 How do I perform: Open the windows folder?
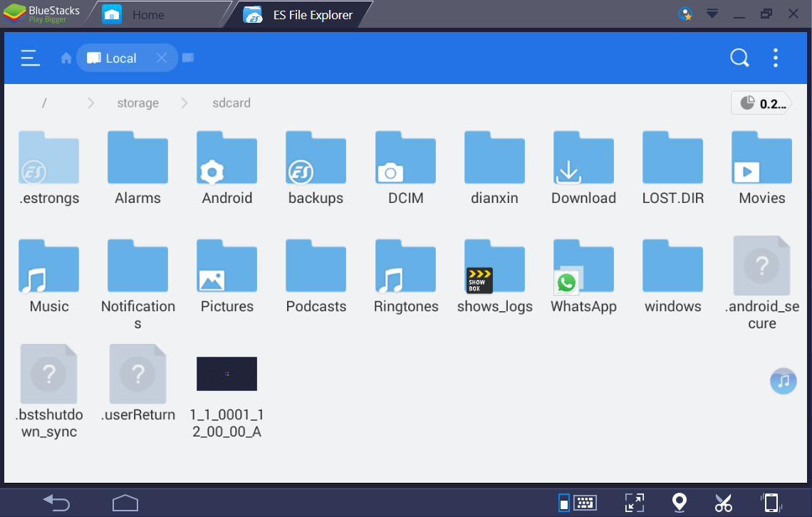[x=672, y=276]
